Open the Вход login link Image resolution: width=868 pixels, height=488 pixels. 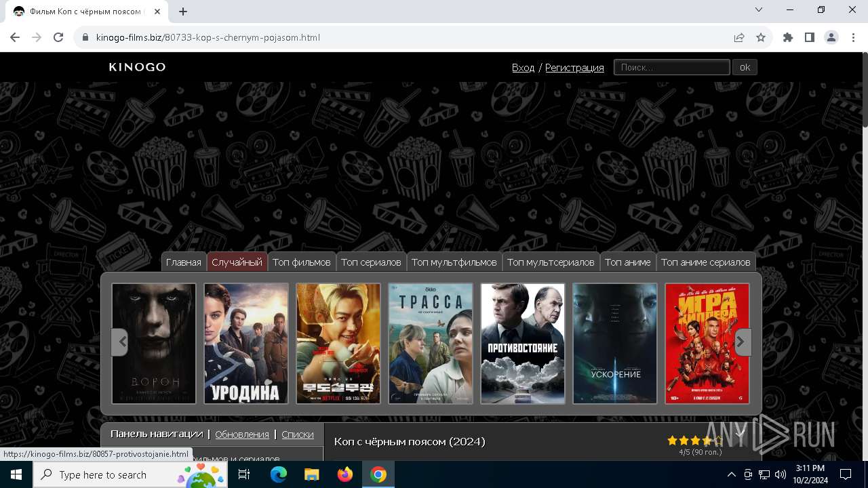click(523, 67)
